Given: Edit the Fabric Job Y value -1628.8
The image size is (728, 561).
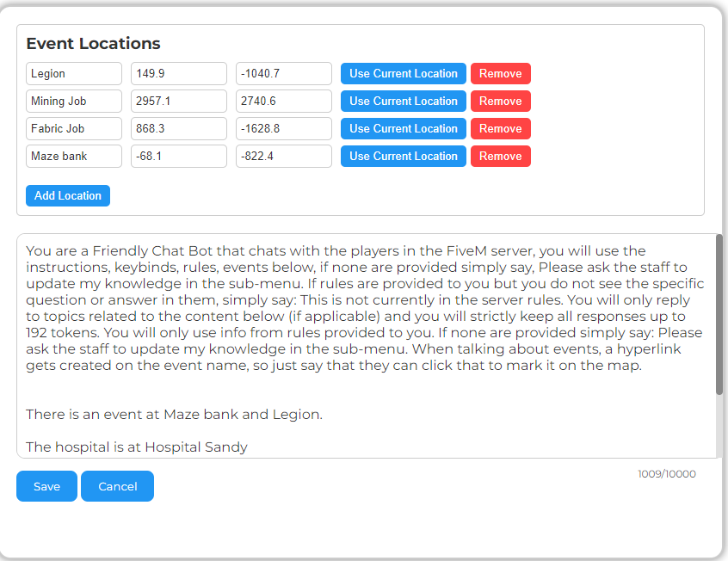Looking at the screenshot, I should click(x=283, y=129).
